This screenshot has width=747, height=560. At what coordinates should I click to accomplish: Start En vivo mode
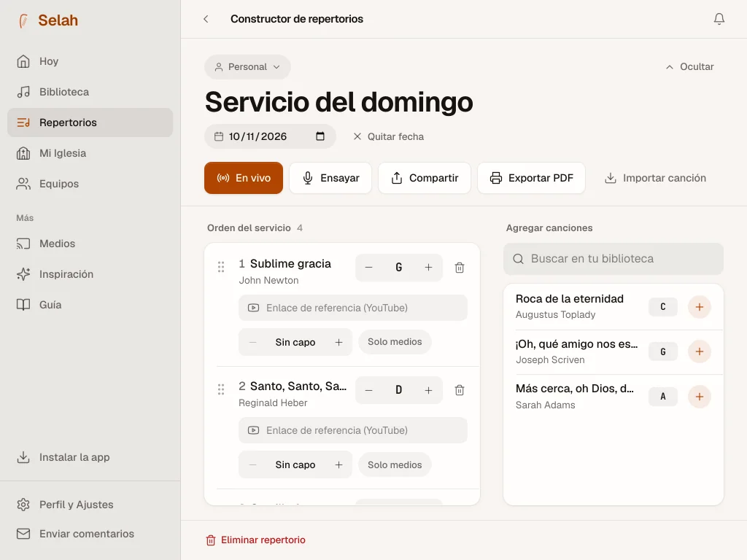[244, 178]
